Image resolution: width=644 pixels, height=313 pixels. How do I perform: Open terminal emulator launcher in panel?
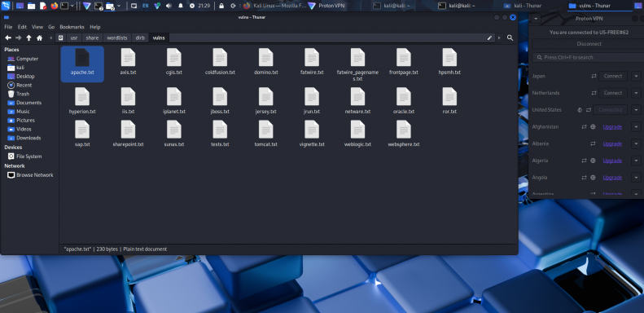click(64, 6)
